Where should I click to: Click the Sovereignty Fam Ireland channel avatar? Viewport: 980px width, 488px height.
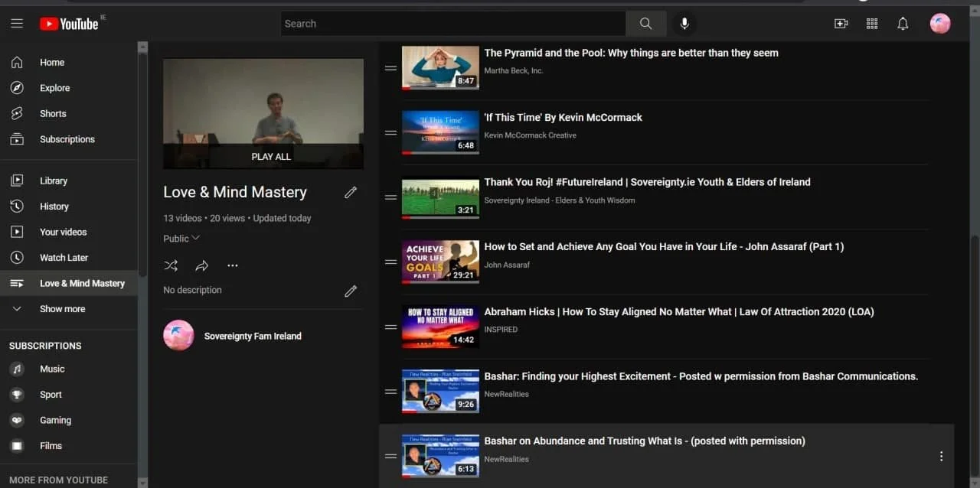pyautogui.click(x=178, y=336)
